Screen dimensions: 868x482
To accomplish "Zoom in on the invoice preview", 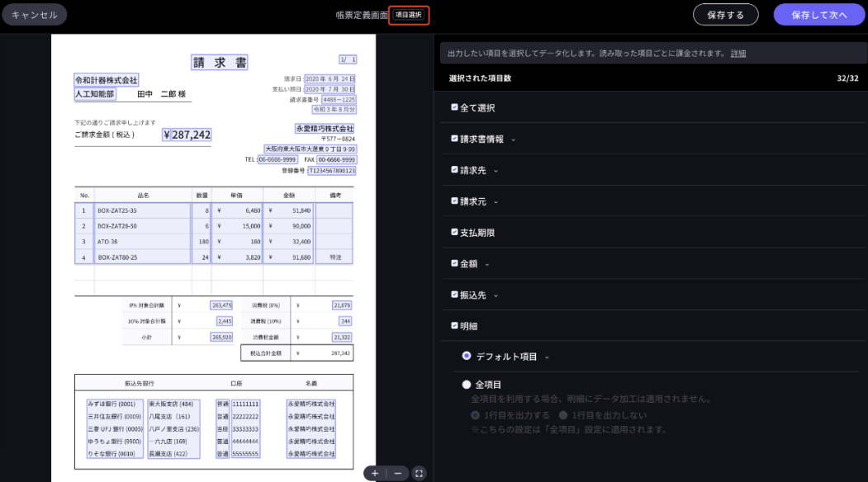I will [375, 473].
